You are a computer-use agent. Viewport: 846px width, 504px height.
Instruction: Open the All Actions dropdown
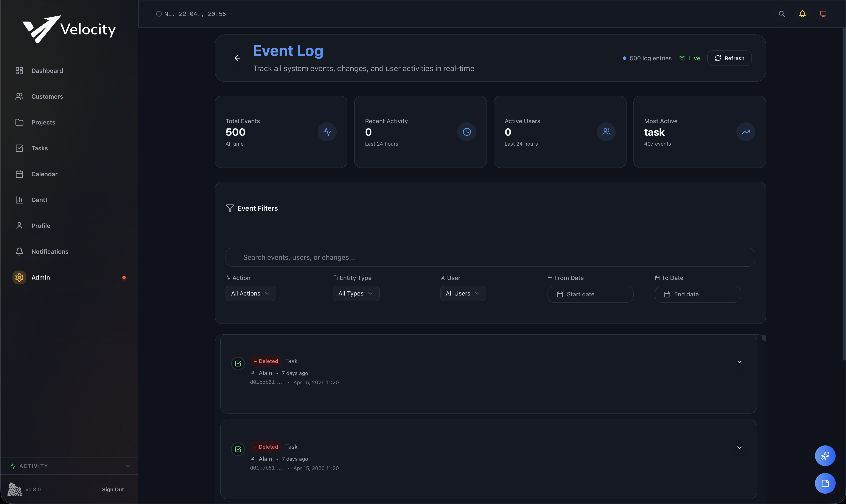coord(250,293)
